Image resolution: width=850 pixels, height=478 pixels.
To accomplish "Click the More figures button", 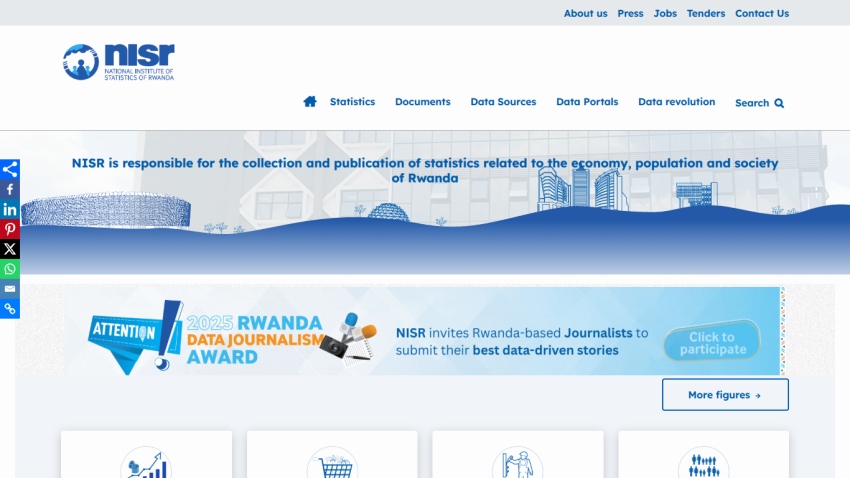I will point(725,395).
